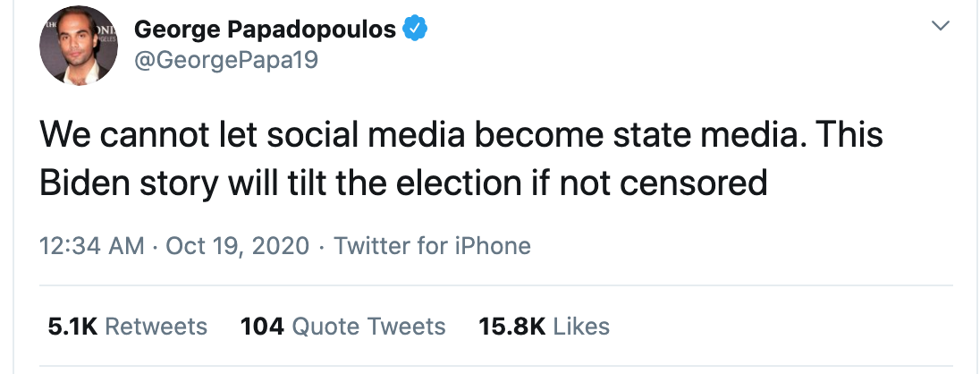Click the Oct 19, 2020 date
The image size is (980, 374).
click(x=238, y=246)
